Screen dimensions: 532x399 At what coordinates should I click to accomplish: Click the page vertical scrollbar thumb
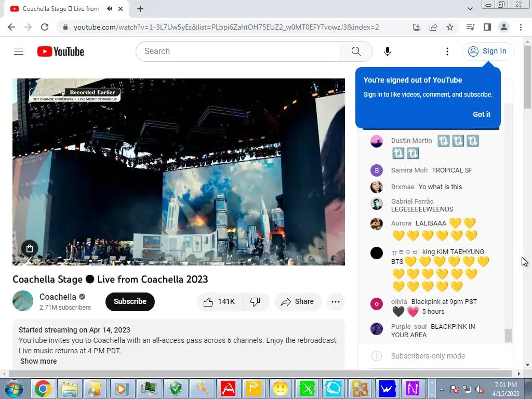click(527, 77)
